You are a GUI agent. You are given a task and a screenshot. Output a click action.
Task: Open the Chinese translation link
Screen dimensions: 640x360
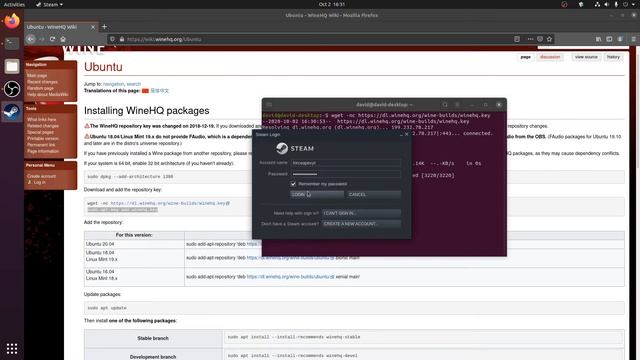160,91
